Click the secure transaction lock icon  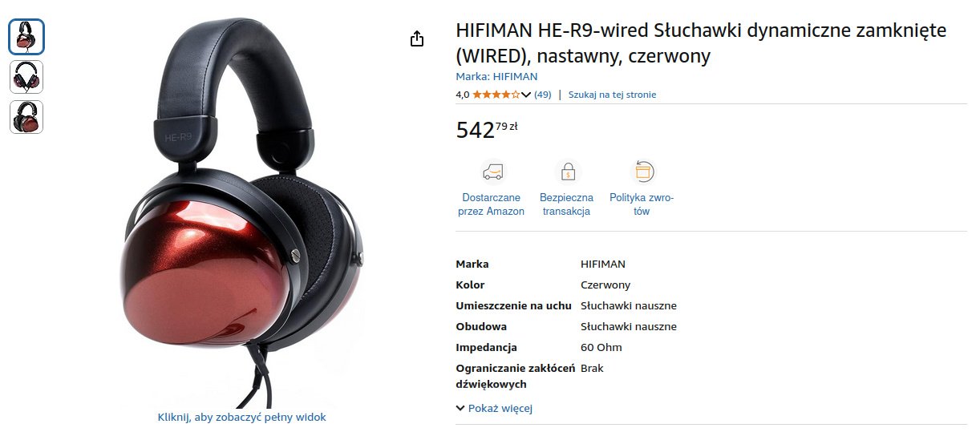[x=566, y=172]
